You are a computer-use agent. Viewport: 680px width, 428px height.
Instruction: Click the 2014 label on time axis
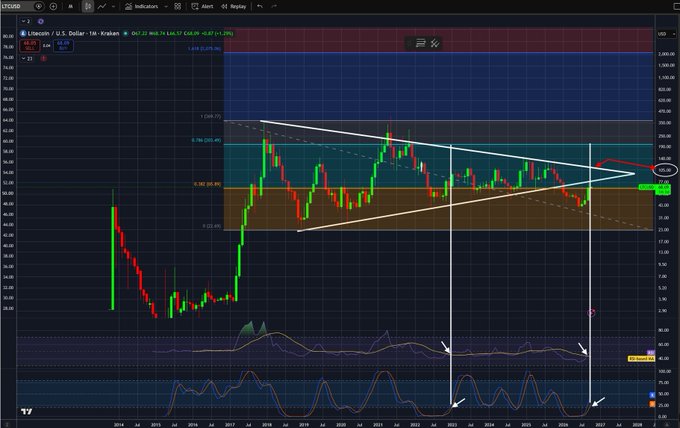[x=118, y=425]
